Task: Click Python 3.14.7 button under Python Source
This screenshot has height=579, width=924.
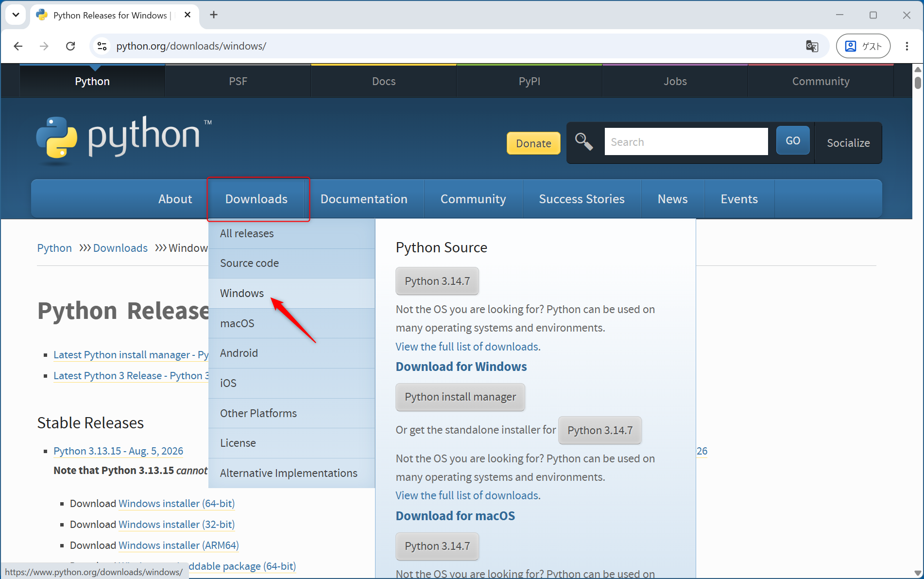Action: tap(437, 281)
